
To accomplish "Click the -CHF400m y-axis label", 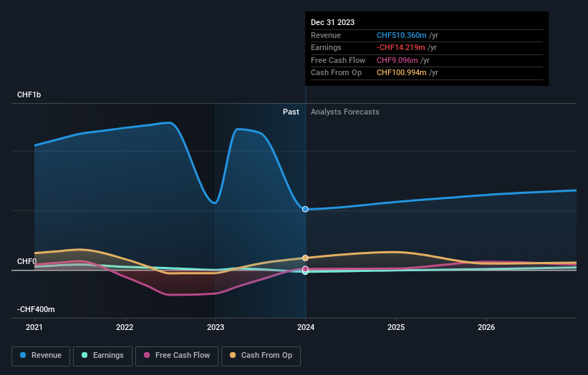I will tap(36, 309).
